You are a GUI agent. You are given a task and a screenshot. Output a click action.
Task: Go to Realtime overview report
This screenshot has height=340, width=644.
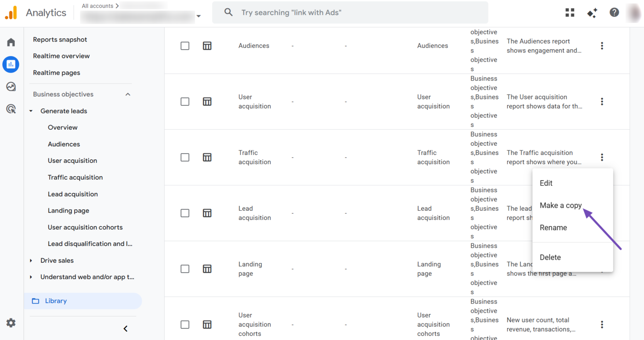tap(61, 56)
